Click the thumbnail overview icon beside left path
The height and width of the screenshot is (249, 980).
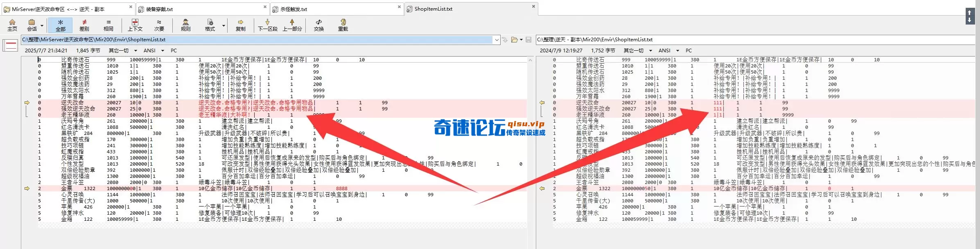[x=11, y=45]
